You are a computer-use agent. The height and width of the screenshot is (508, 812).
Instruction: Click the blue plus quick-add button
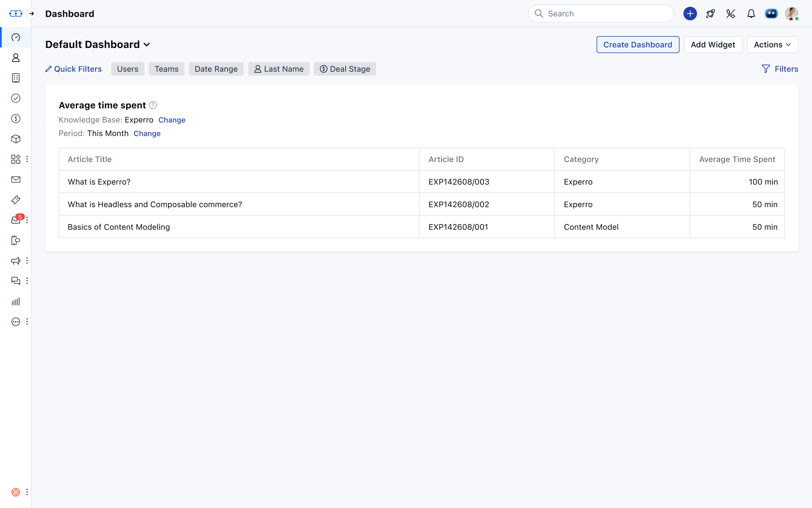point(690,14)
